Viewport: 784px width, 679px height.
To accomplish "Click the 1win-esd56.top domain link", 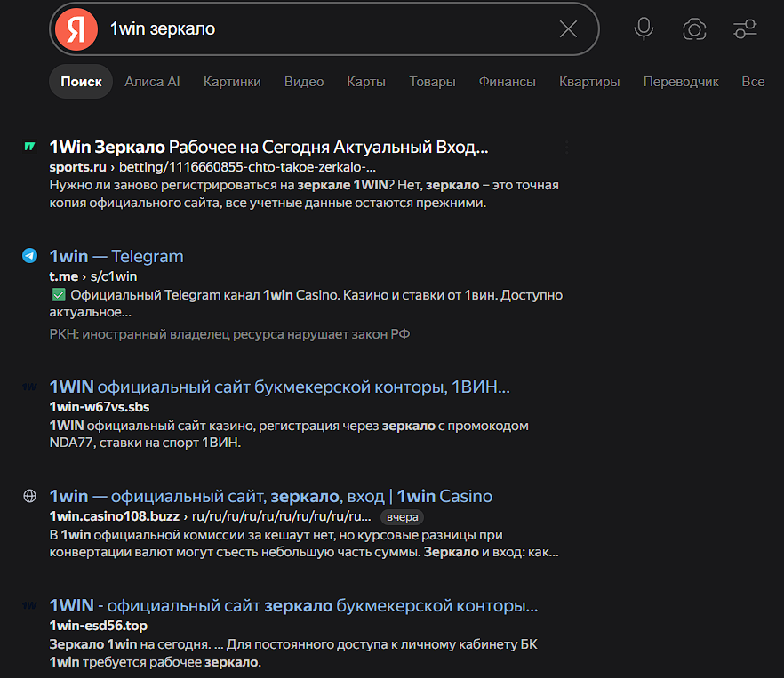I will (x=99, y=626).
